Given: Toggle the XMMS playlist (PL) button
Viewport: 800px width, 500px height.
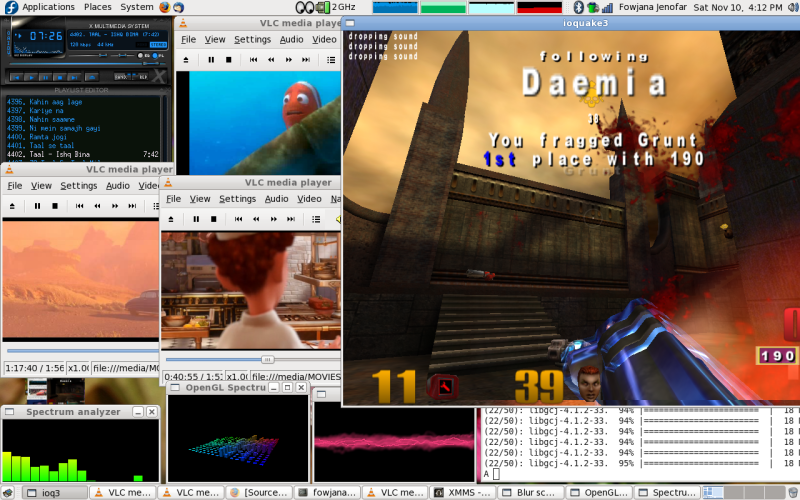Looking at the screenshot, I should pyautogui.click(x=159, y=56).
